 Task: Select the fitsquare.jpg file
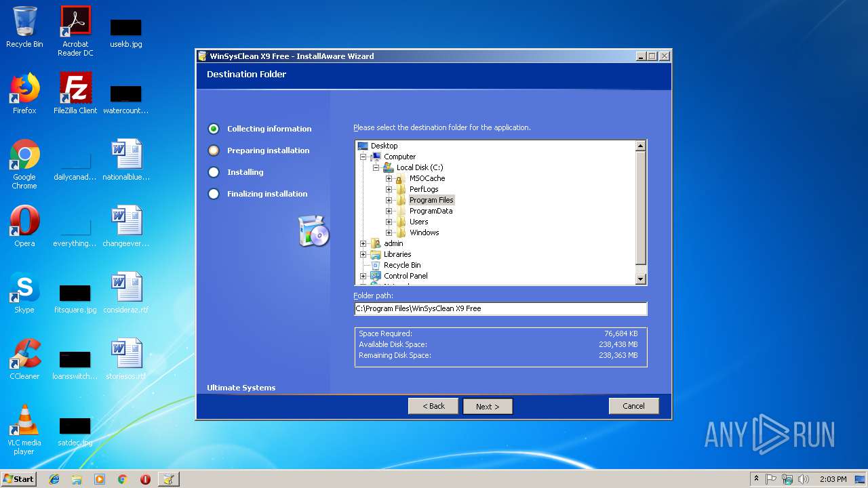coord(75,298)
